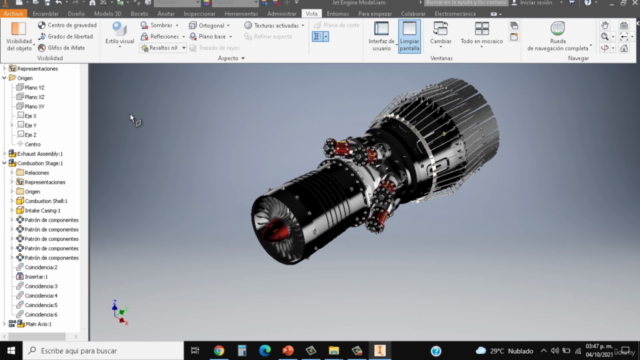Toggle Texturas activadas

[x=272, y=25]
